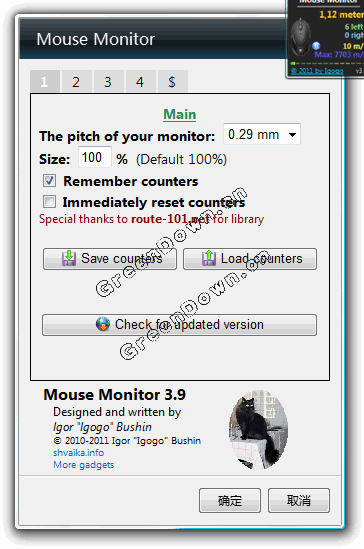364x549 pixels.
Task: Open tab 4
Action: pyautogui.click(x=140, y=82)
